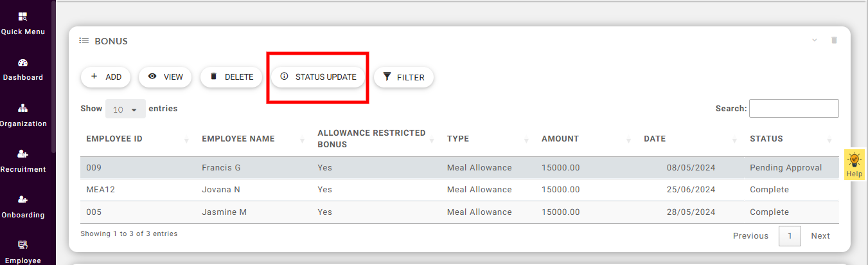Select the Francis G table row

coord(220,168)
